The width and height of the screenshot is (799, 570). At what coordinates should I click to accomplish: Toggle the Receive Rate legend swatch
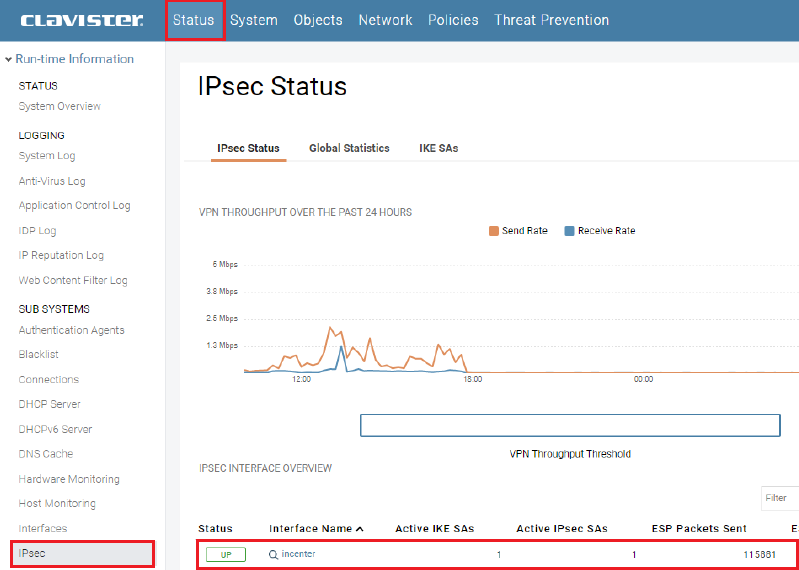[570, 231]
